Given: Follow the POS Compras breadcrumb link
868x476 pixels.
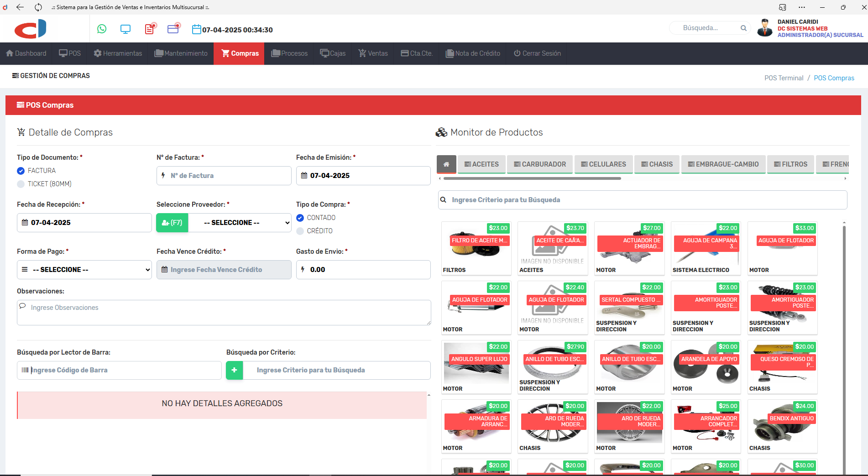Looking at the screenshot, I should pyautogui.click(x=834, y=78).
